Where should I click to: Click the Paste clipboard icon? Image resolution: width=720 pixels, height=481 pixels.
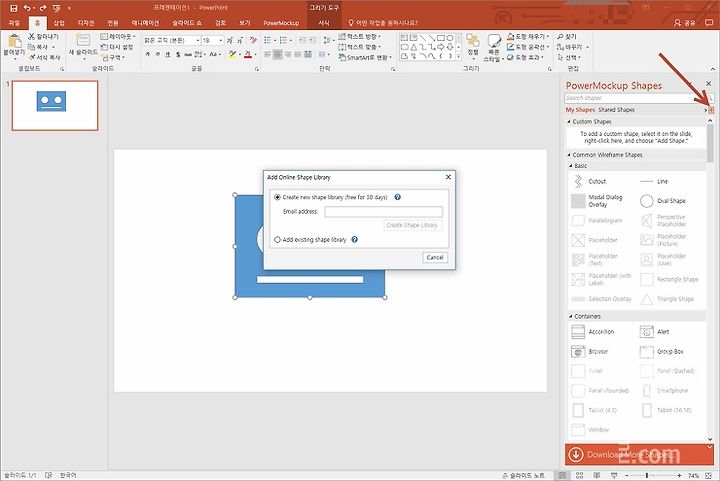click(14, 42)
